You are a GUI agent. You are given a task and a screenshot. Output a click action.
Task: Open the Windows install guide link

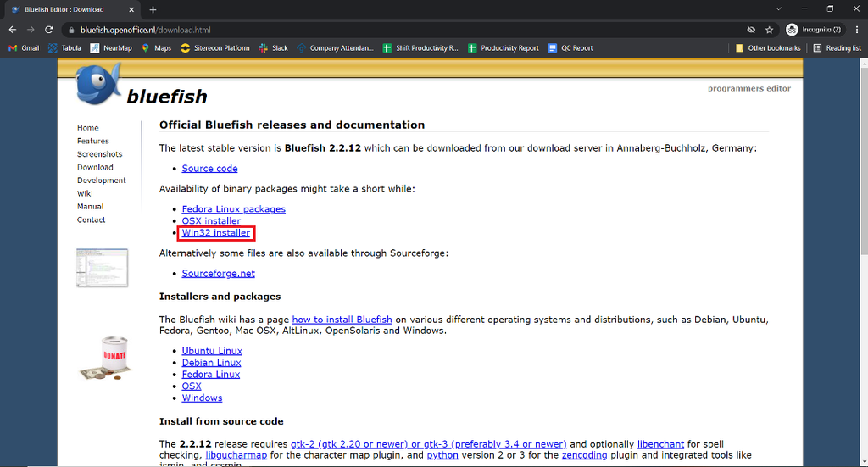pos(202,398)
